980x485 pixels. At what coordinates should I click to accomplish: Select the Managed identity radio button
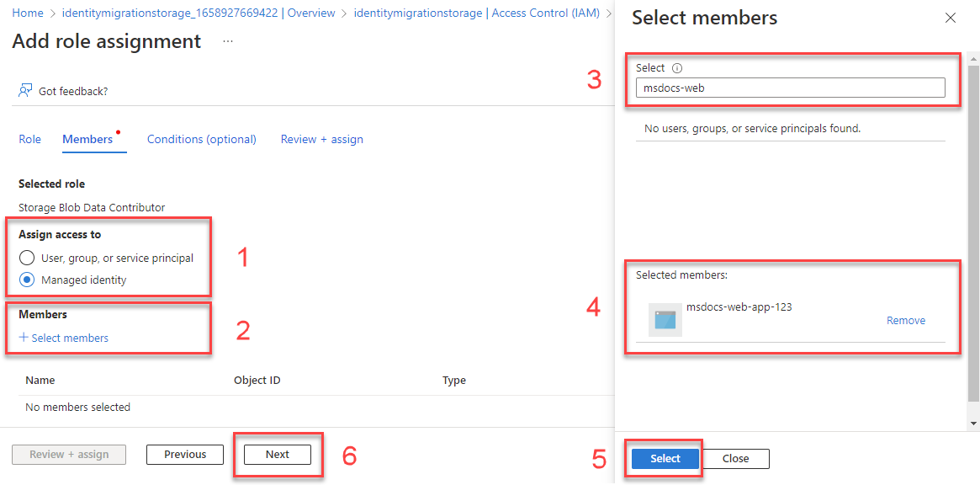[26, 279]
